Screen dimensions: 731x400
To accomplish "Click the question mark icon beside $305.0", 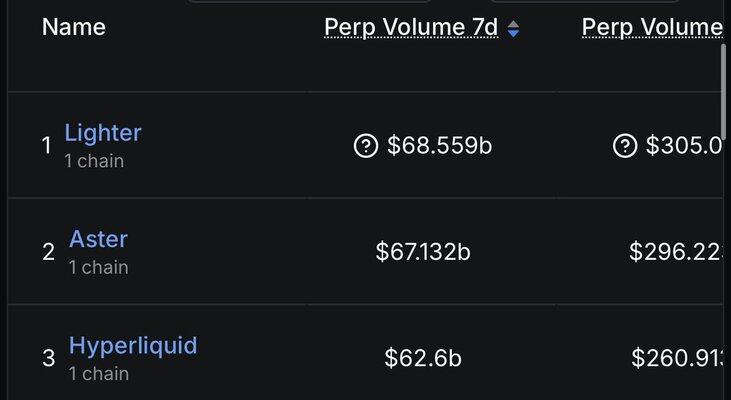I will pos(624,147).
